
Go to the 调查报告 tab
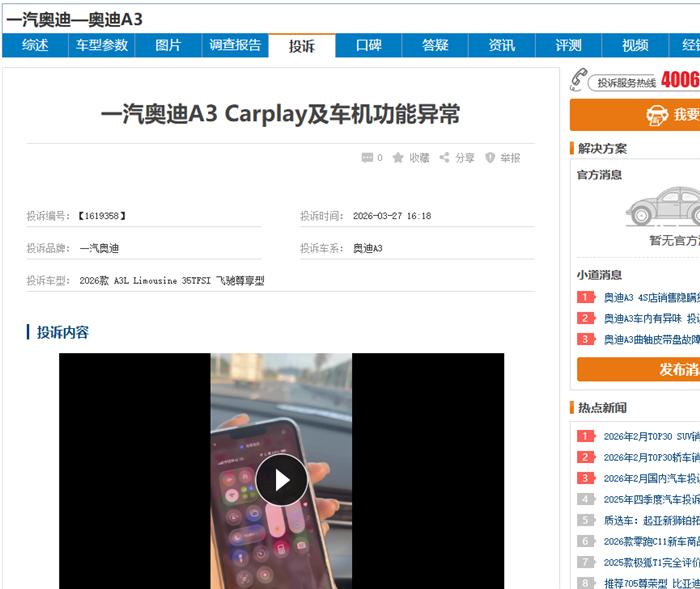click(x=235, y=45)
